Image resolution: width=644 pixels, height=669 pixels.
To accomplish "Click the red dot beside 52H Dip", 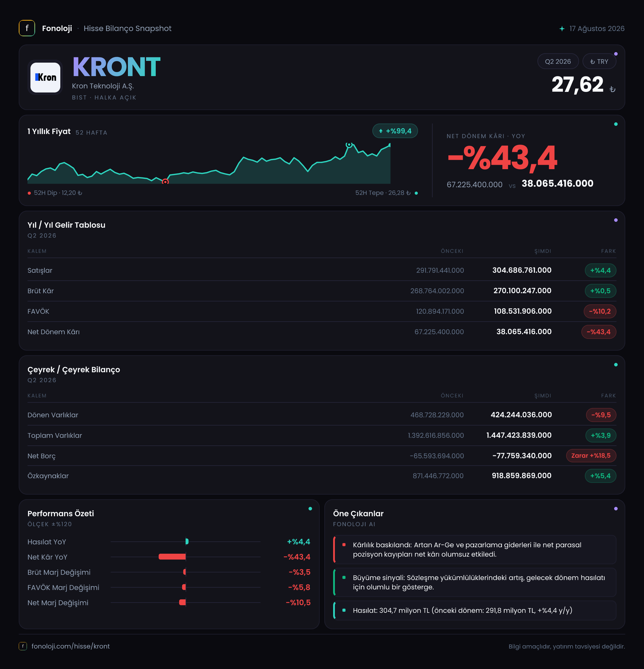I will [x=29, y=193].
